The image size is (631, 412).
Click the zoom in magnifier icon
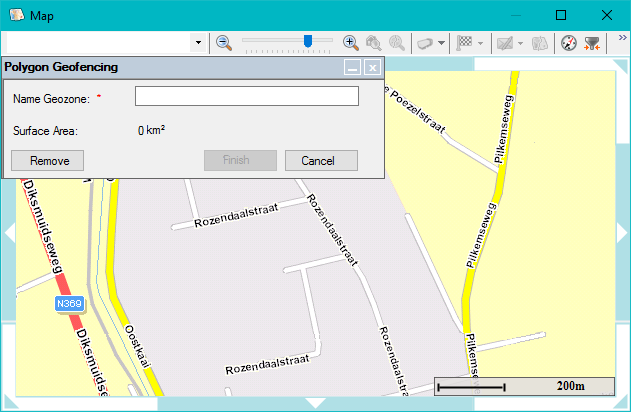(x=350, y=43)
